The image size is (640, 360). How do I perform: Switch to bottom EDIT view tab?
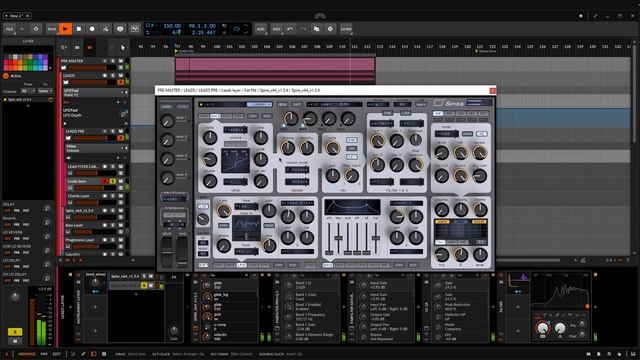57,354
